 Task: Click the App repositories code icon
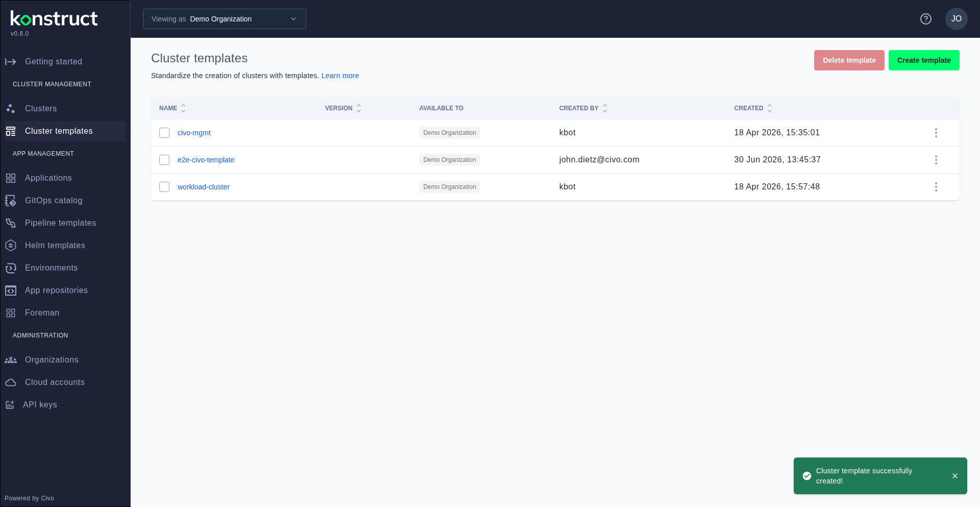point(11,291)
